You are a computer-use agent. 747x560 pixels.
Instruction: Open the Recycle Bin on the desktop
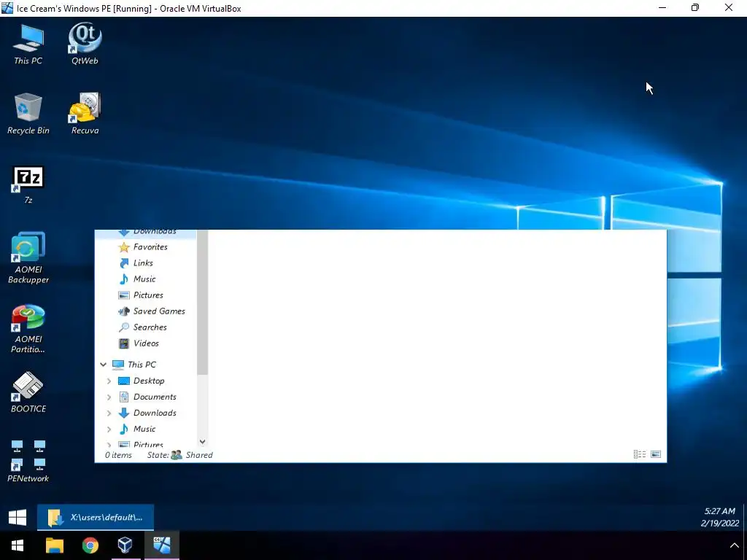(28, 113)
